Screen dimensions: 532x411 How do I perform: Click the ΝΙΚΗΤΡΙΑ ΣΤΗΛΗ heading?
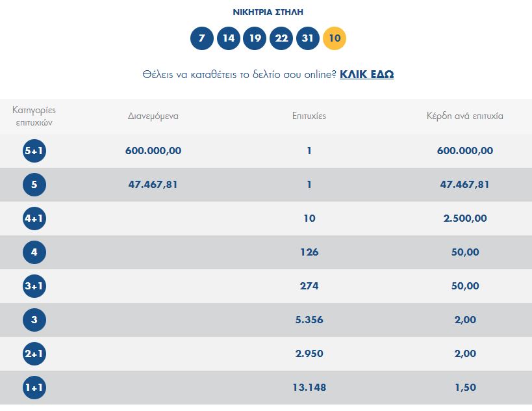268,12
